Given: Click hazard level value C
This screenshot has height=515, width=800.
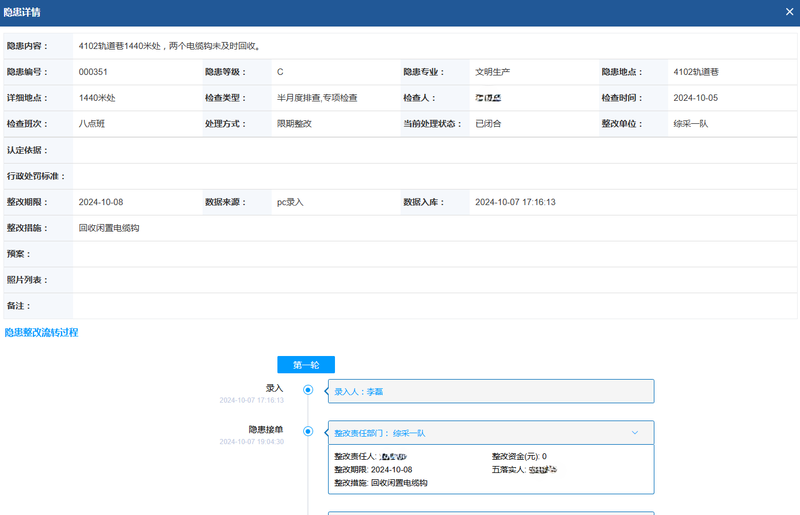Looking at the screenshot, I should coord(280,72).
